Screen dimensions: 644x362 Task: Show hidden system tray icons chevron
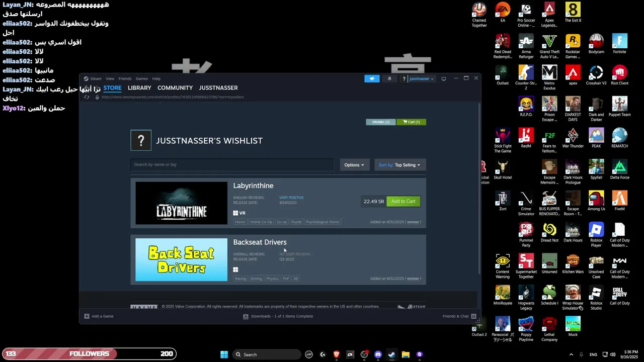pyautogui.click(x=571, y=354)
